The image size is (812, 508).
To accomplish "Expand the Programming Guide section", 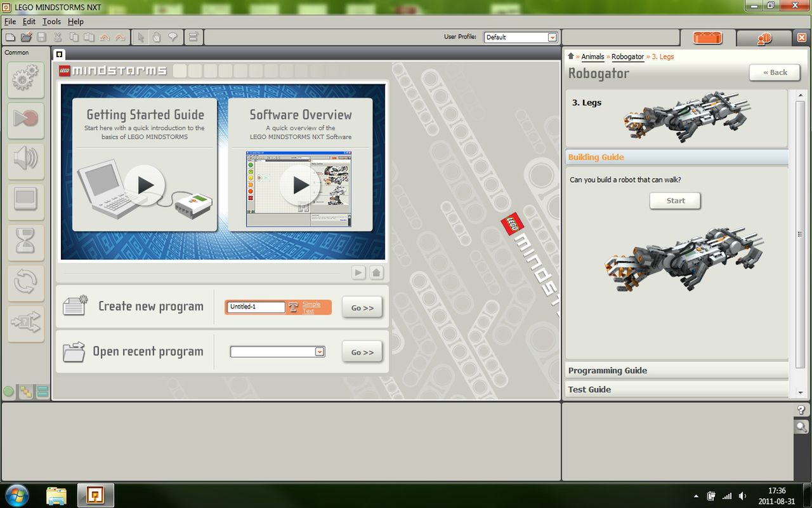I will [x=676, y=371].
